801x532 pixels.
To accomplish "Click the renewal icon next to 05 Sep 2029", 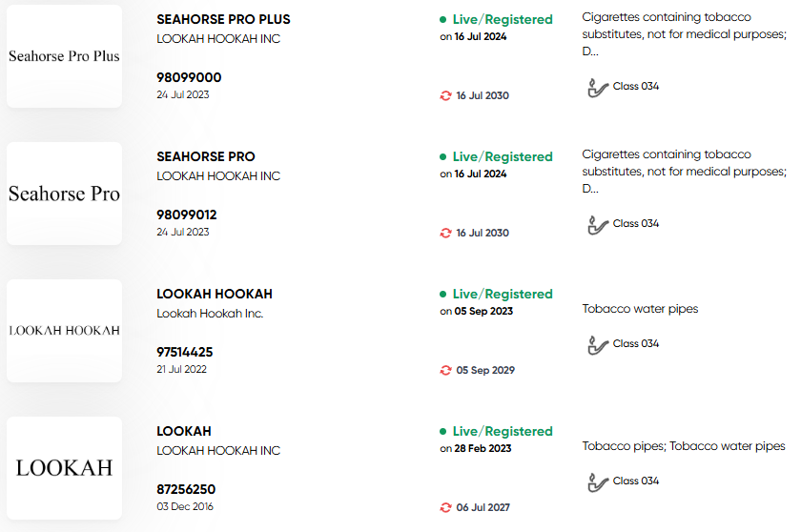I will tap(445, 370).
